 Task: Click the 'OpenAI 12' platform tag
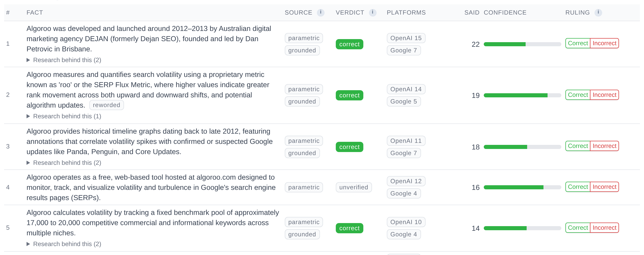click(406, 181)
